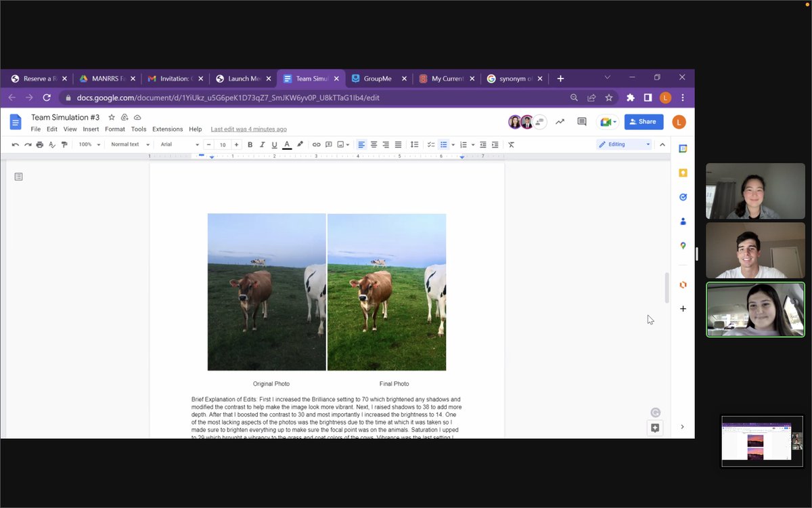Open line and paragraph spacing options
The height and width of the screenshot is (508, 812).
click(415, 144)
